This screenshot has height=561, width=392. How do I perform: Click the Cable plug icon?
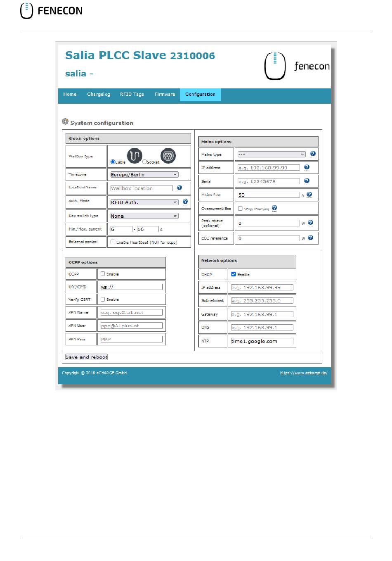(134, 156)
